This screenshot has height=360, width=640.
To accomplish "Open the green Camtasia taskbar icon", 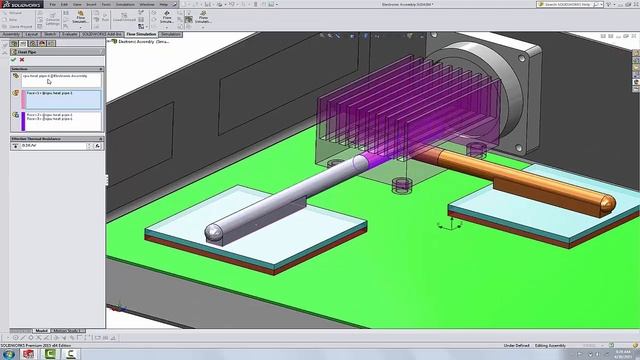I will click(50, 354).
